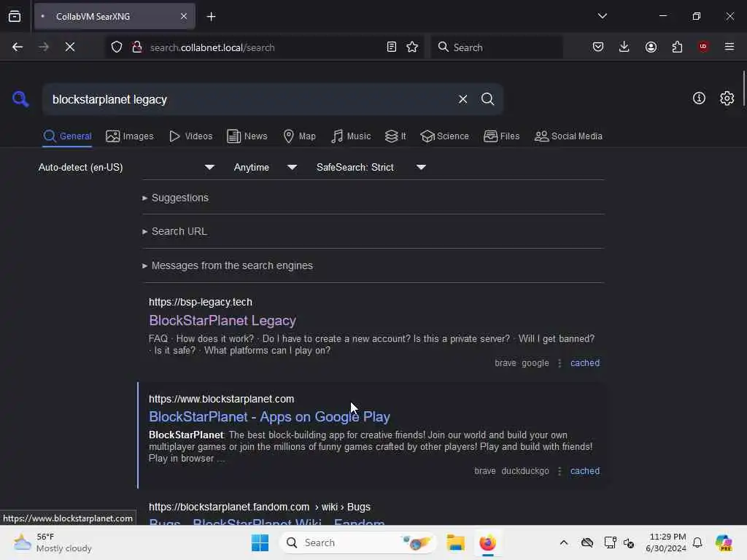
Task: Click list all tabs chevron
Action: 602,16
